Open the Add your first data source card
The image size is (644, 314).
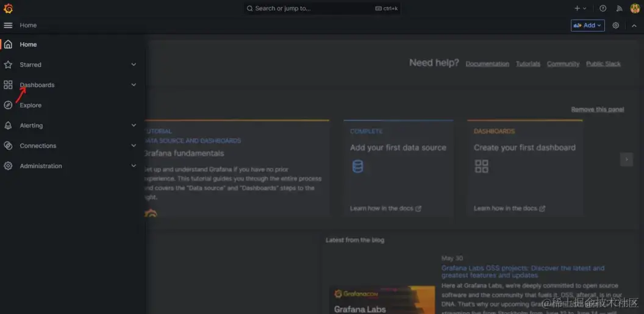pos(398,168)
